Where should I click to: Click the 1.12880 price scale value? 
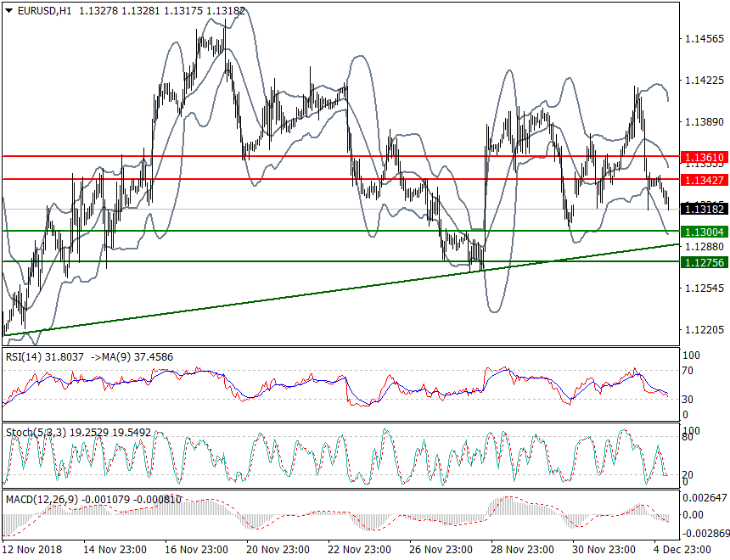pyautogui.click(x=705, y=247)
